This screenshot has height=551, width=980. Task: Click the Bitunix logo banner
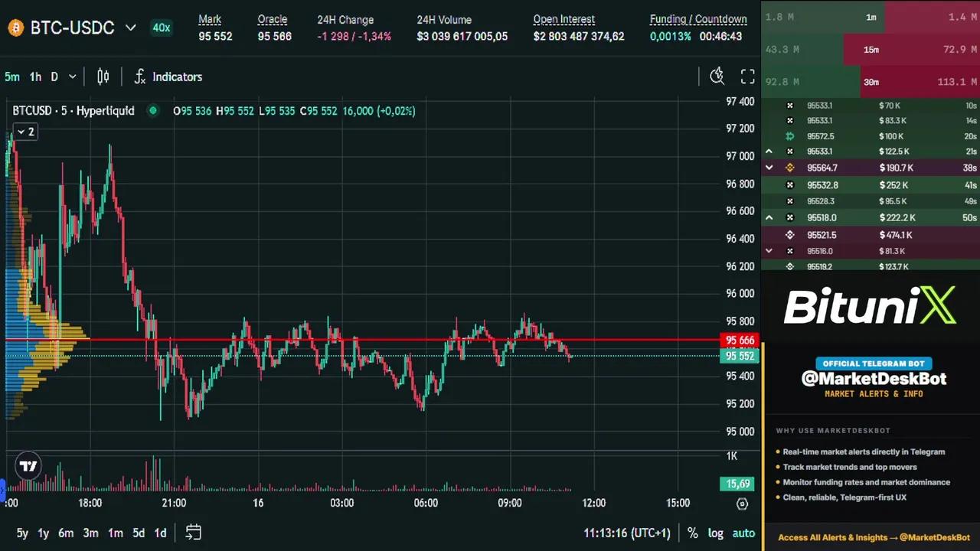point(871,306)
